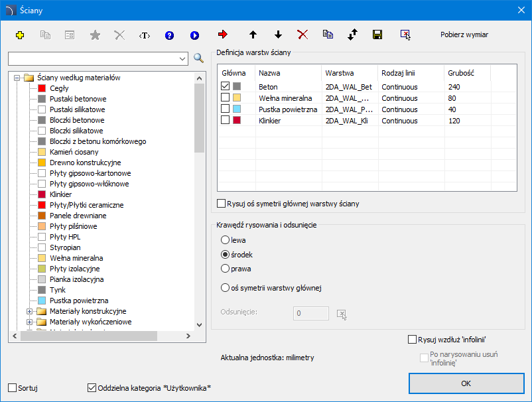This screenshot has width=532, height=402.
Task: Enable 'Rysuj oś symetrii głównej warstwy ściany' checkbox
Action: tap(222, 204)
